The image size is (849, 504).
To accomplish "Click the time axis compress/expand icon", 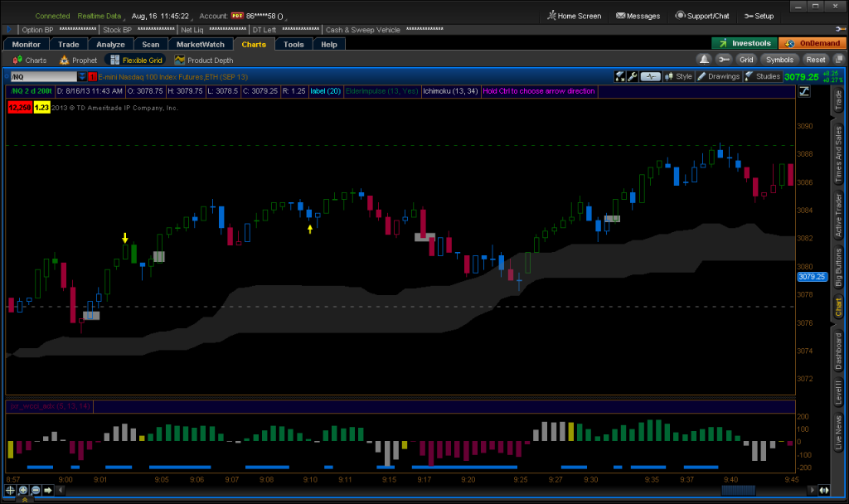I will point(824,490).
